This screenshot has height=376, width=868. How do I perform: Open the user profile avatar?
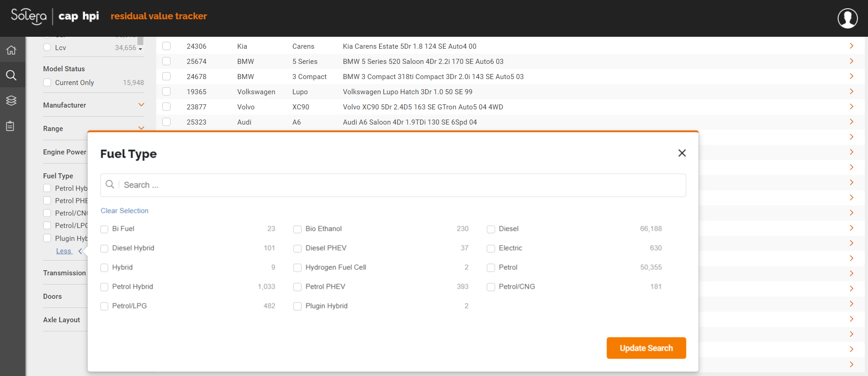click(847, 18)
